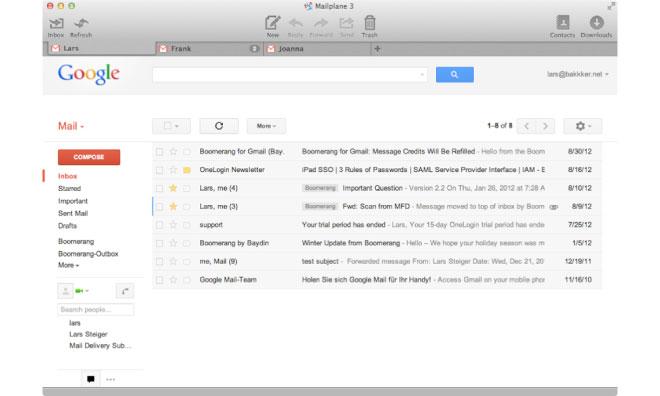
Task: Toggle importance marker on OneLogin Newsletter
Action: (187, 170)
